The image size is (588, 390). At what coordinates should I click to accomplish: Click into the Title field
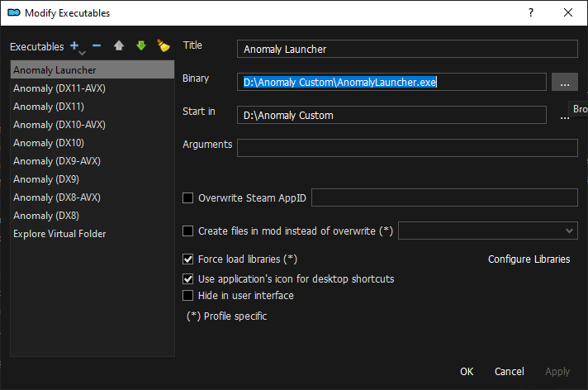pyautogui.click(x=407, y=50)
